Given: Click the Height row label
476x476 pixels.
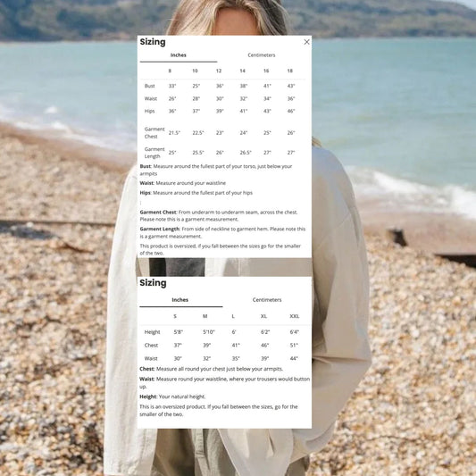Looking at the screenshot, I should tap(152, 332).
